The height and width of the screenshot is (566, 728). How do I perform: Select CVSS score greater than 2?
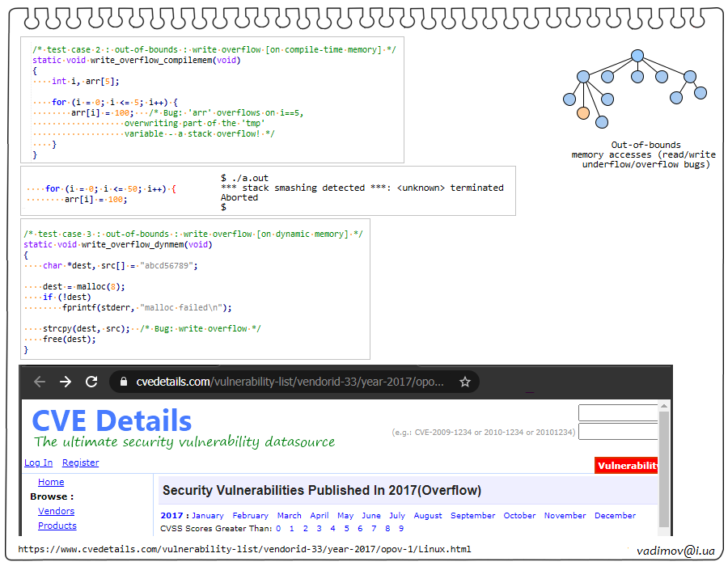click(x=306, y=529)
